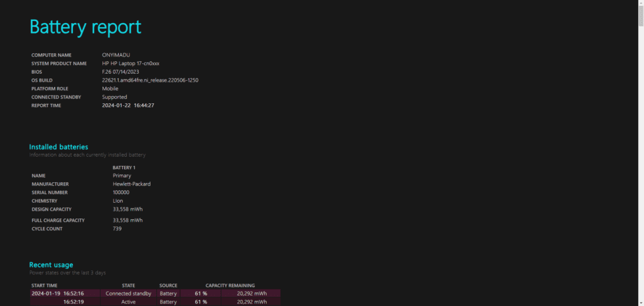Click the REPORT TIME label

coord(46,106)
